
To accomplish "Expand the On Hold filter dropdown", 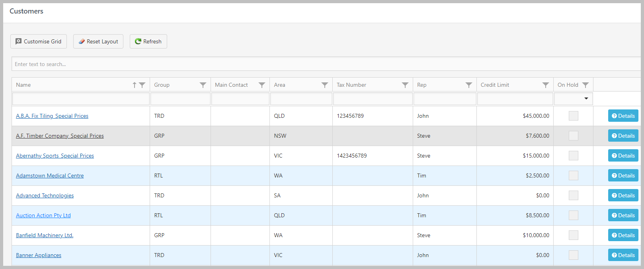I will click(586, 98).
